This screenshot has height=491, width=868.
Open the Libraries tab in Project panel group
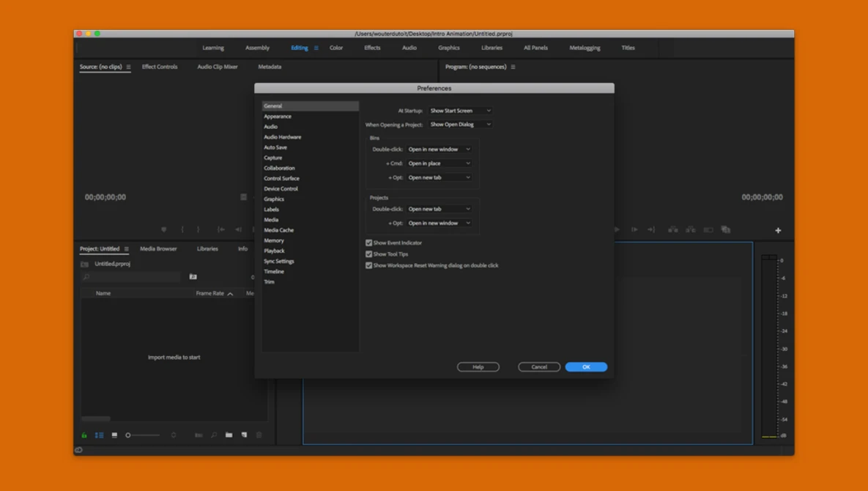coord(207,249)
